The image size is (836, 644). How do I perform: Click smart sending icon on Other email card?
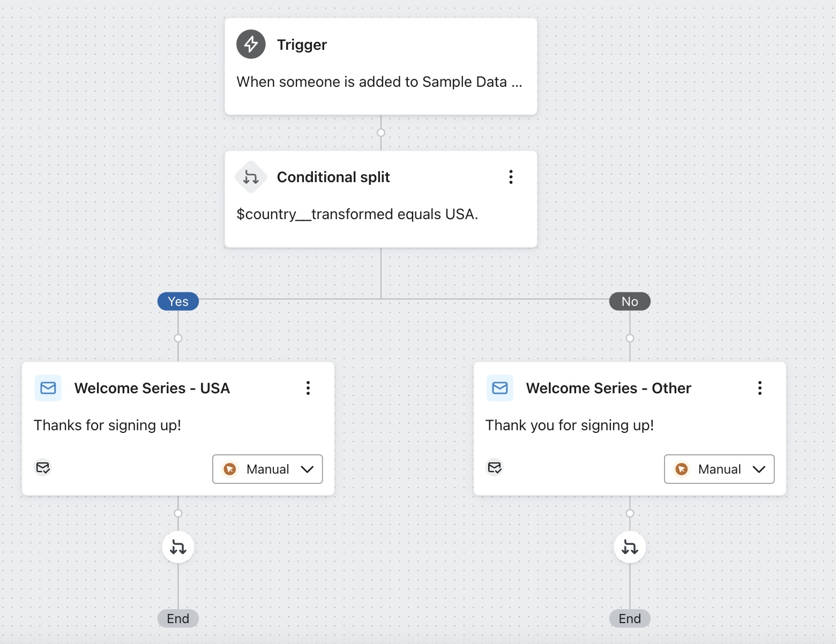495,468
